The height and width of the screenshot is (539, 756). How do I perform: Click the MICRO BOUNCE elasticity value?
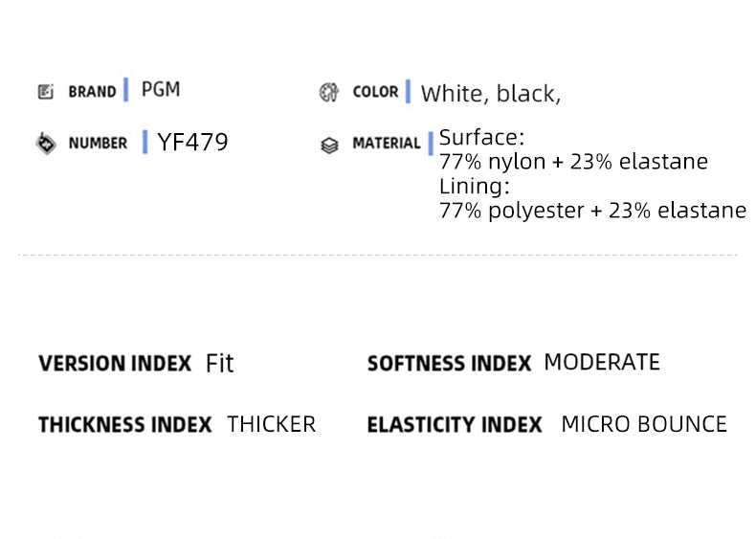[x=644, y=424]
